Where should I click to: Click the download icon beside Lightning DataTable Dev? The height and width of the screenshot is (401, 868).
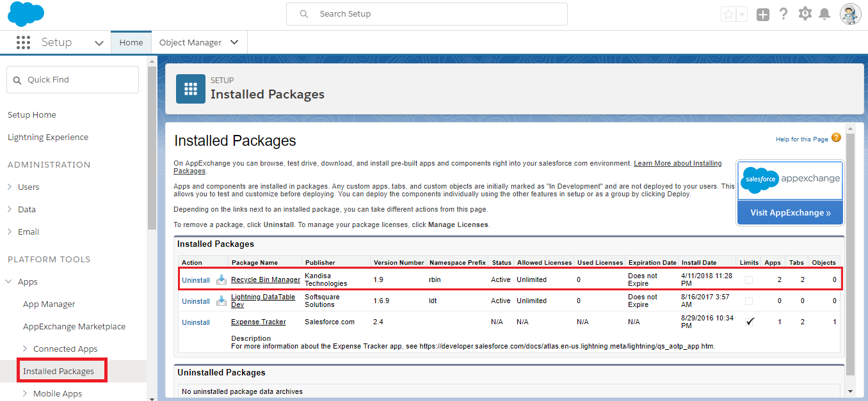pyautogui.click(x=221, y=301)
